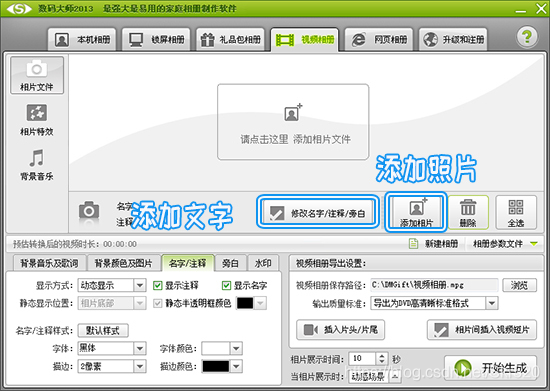The height and width of the screenshot is (391, 550).
Task: Switch to the 锁屏相册 tab
Action: [x=156, y=40]
